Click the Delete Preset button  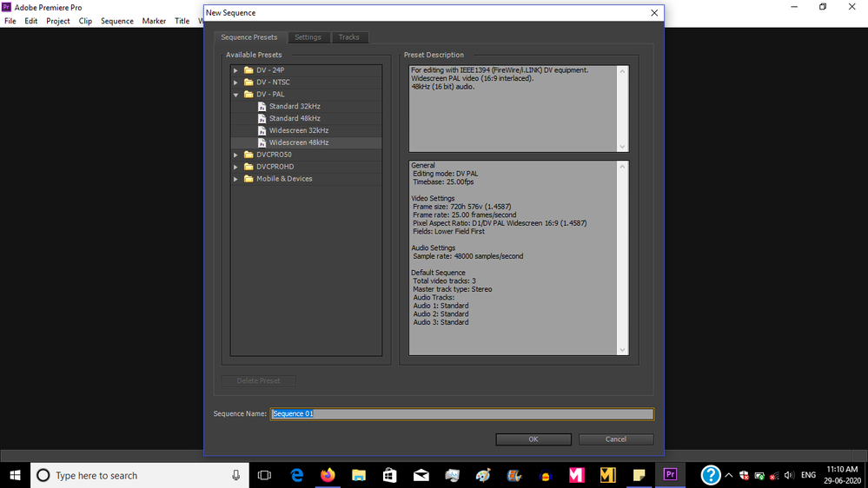[x=258, y=380]
